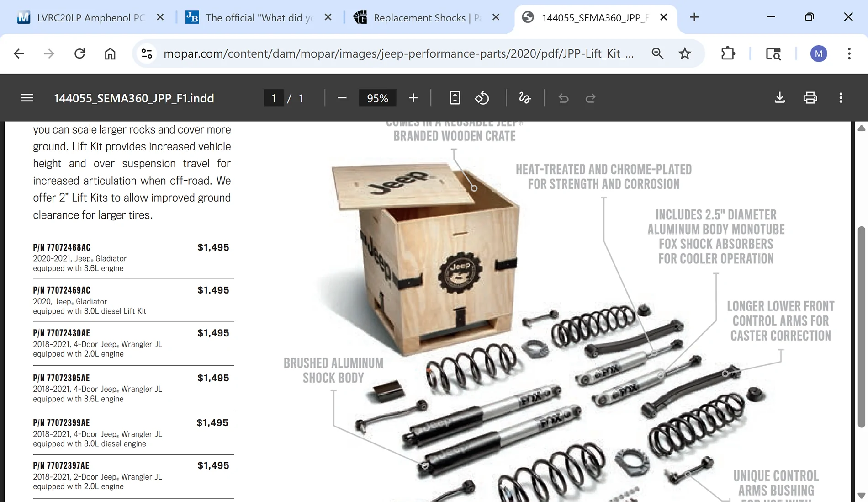
Task: Click part number P/N 77072469AC
Action: 62,290
